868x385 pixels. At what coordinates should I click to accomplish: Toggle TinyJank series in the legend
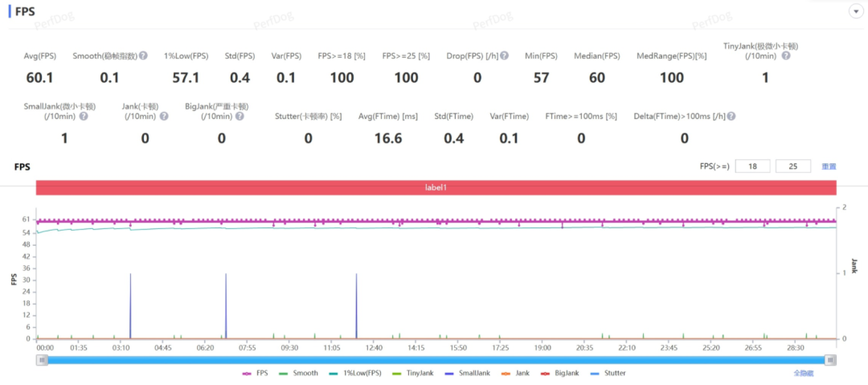click(x=414, y=374)
